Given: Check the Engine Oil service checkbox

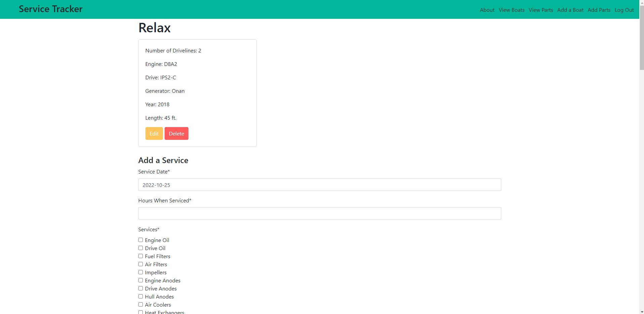Looking at the screenshot, I should click(140, 240).
